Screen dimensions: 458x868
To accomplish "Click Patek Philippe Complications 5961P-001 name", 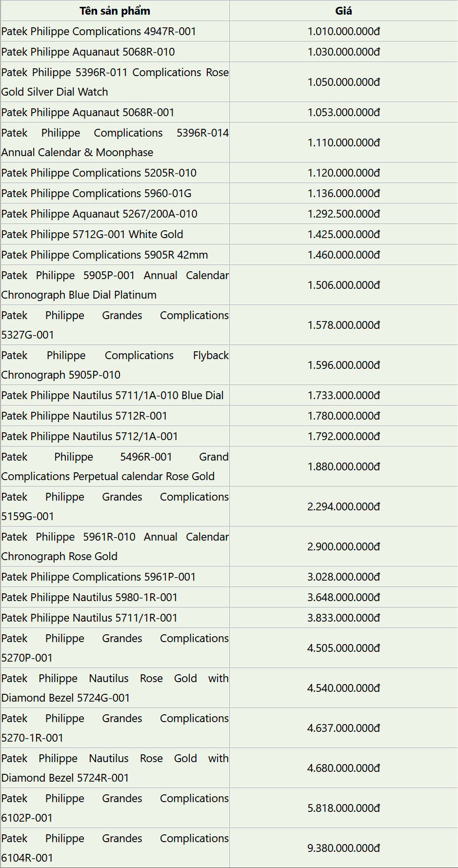I will [x=99, y=577].
